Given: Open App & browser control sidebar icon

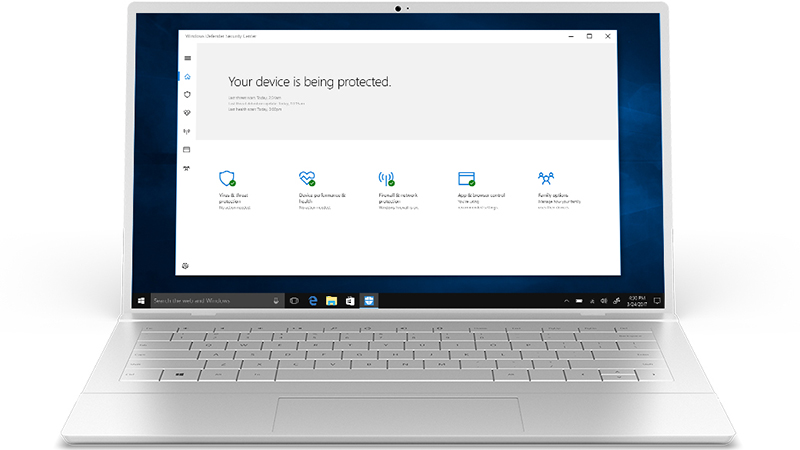Looking at the screenshot, I should point(187,149).
